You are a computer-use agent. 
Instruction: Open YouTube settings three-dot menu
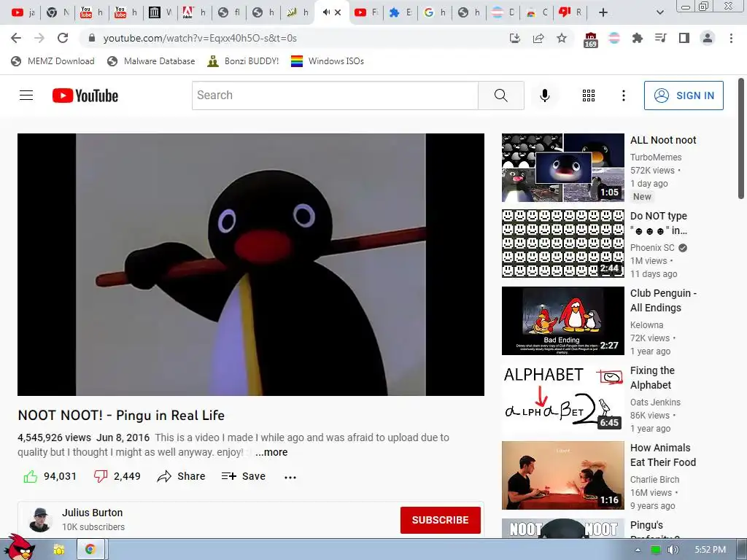(623, 96)
